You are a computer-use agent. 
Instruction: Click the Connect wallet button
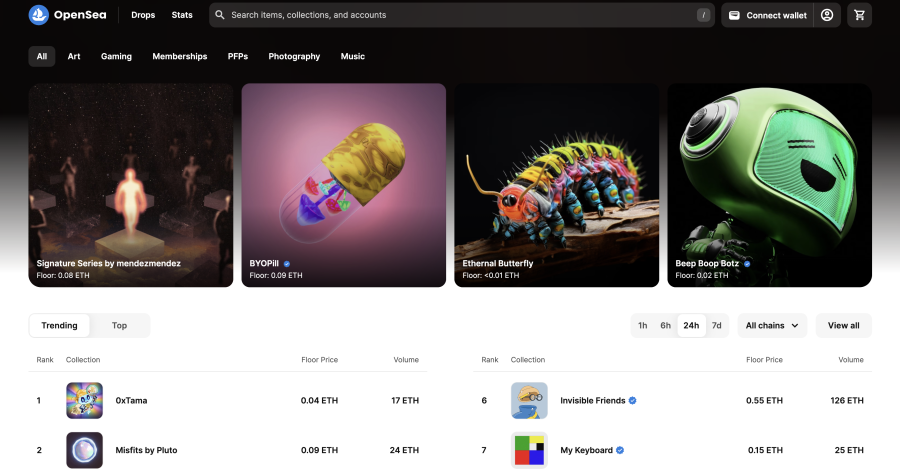tap(767, 15)
